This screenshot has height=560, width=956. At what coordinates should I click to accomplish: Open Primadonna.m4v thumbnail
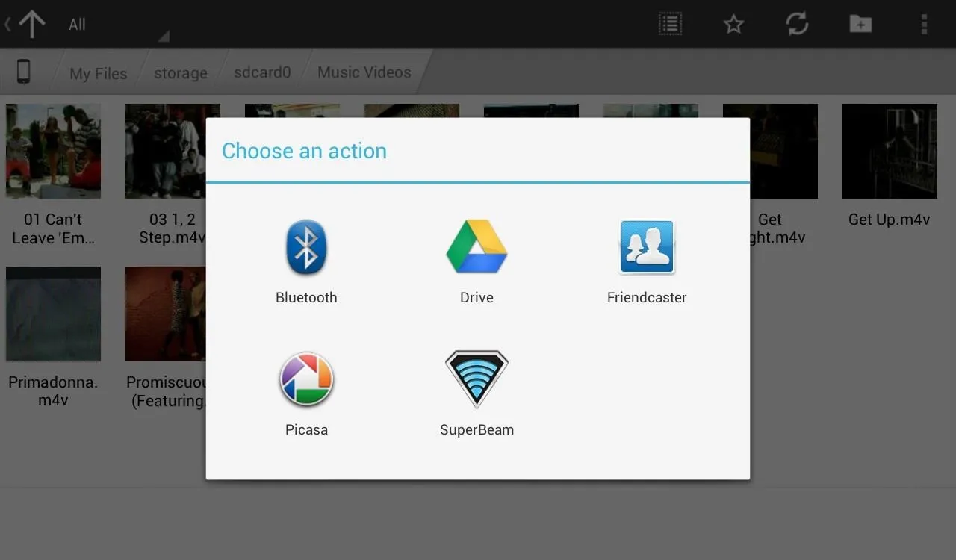(53, 314)
